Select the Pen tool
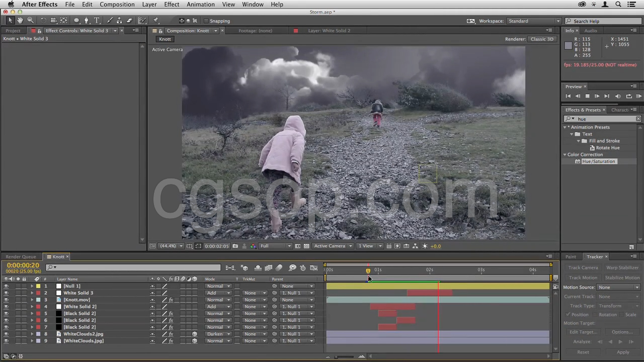The width and height of the screenshot is (644, 362). coord(87,21)
